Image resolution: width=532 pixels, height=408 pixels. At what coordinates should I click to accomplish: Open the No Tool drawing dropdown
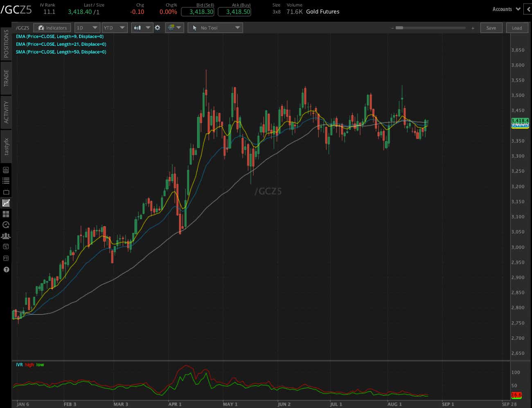(x=215, y=28)
